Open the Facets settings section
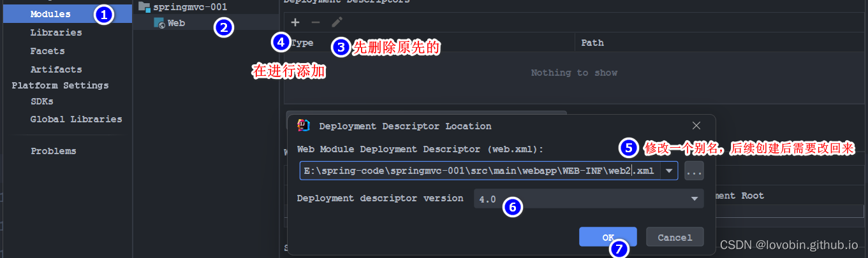This screenshot has height=258, width=868. [x=47, y=51]
